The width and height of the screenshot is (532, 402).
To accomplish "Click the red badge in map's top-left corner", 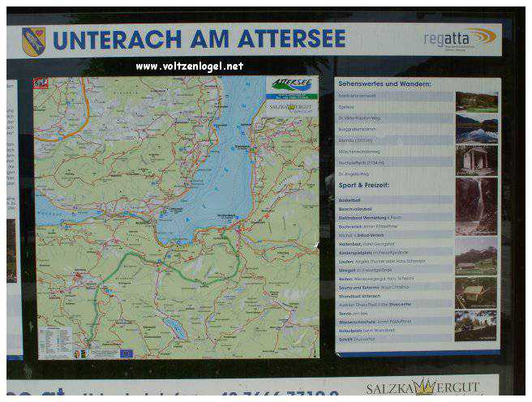I will pyautogui.click(x=41, y=83).
